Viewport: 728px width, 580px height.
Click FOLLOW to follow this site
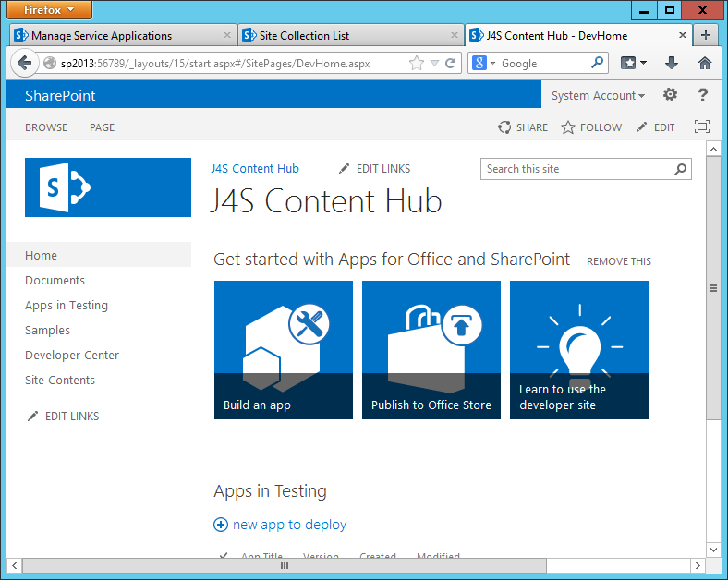click(591, 127)
